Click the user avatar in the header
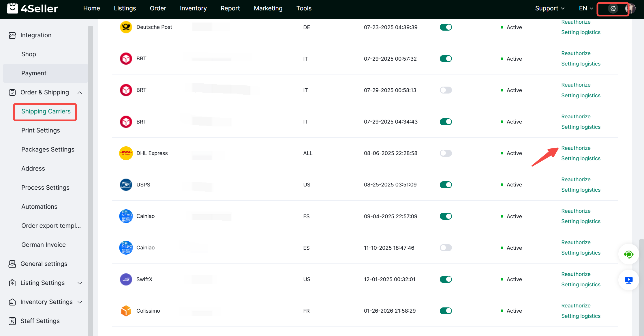Image resolution: width=644 pixels, height=336 pixels. tap(631, 8)
